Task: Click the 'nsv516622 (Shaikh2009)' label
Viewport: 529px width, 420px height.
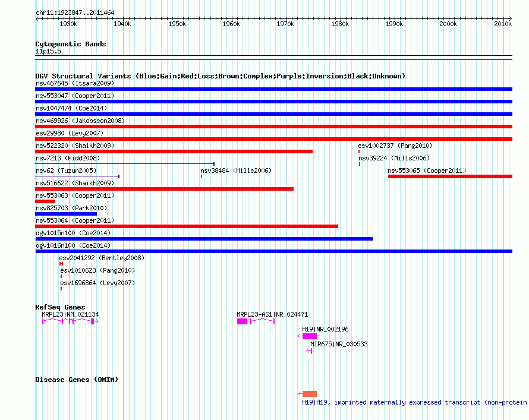Action: [75, 183]
